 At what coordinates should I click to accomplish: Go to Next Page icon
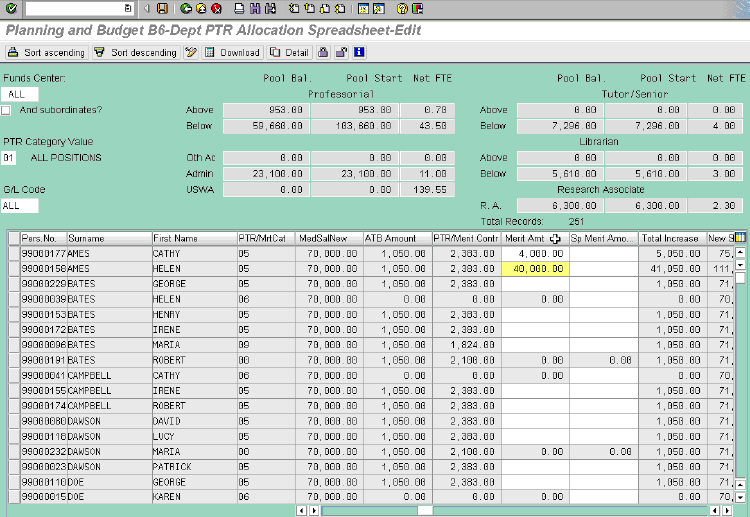point(325,8)
